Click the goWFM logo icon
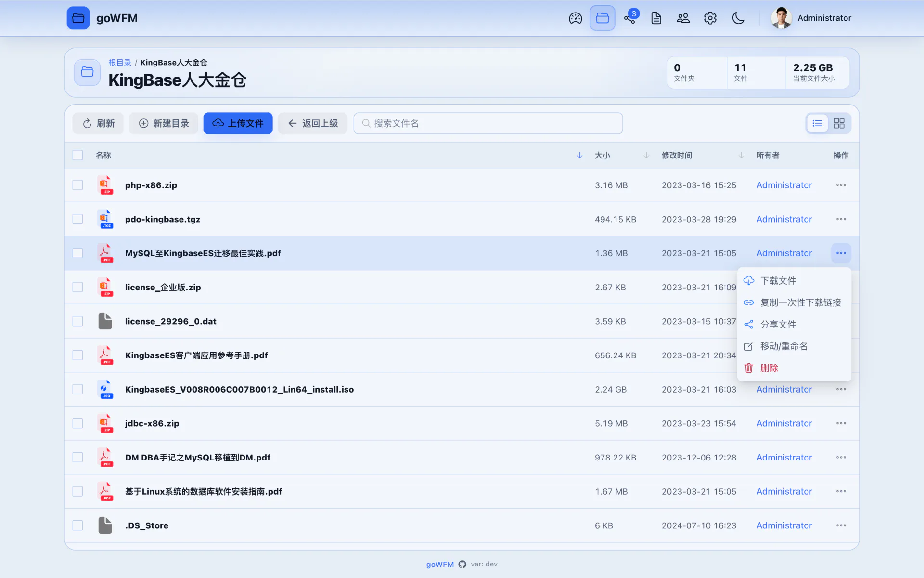The height and width of the screenshot is (578, 924). point(78,18)
